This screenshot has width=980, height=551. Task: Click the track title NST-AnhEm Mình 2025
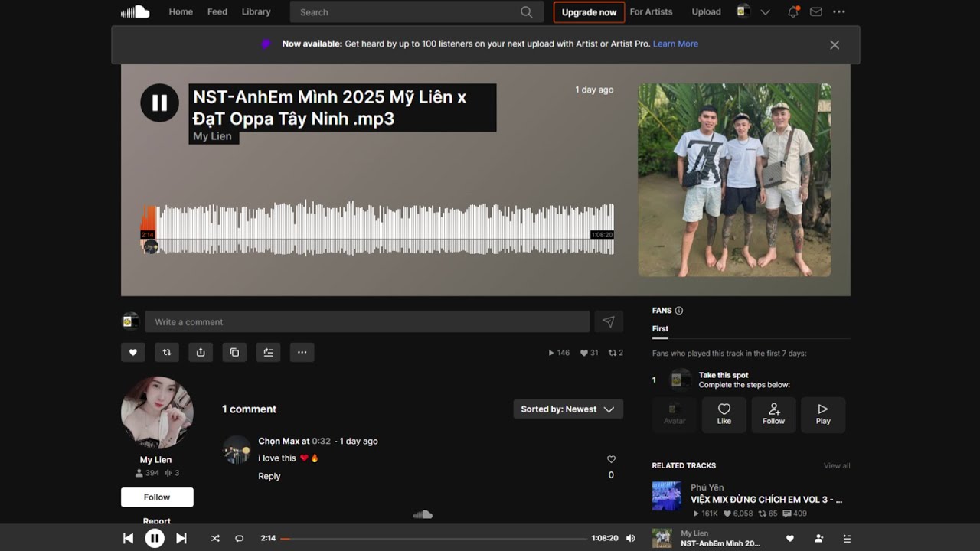330,108
